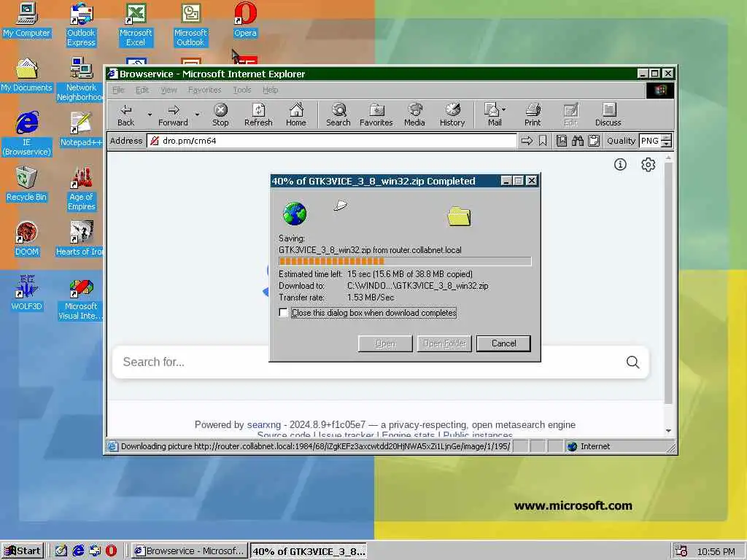This screenshot has height=560, width=747.
Task: Decrease Quality with spinner down arrow
Action: pyautogui.click(x=667, y=144)
